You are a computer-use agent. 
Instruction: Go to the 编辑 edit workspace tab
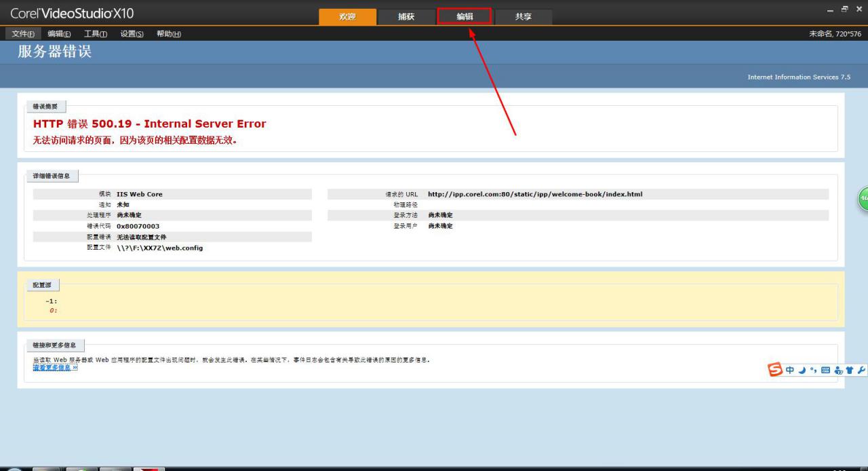[465, 17]
